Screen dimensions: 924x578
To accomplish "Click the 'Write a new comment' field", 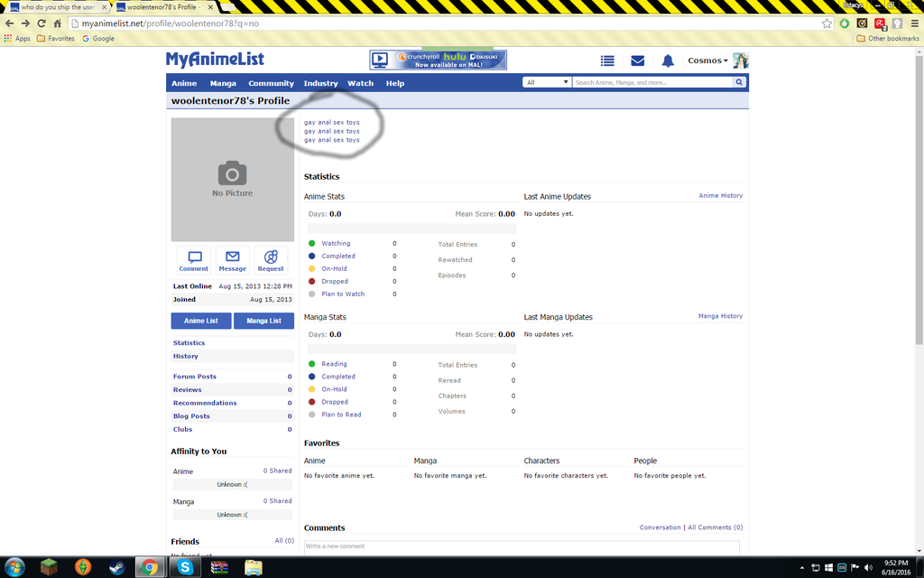I will [x=521, y=546].
